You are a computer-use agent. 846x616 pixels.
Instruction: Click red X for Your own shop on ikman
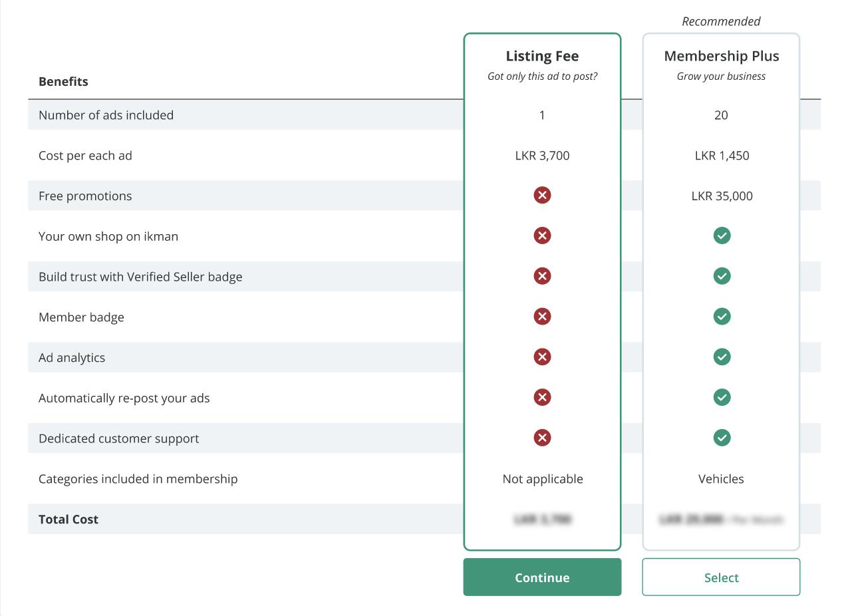(542, 235)
